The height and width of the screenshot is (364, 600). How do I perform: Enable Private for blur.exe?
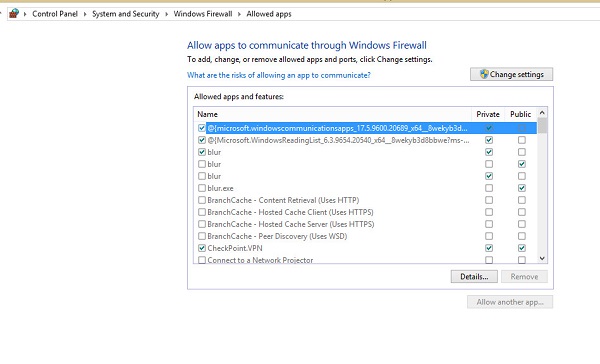click(489, 188)
